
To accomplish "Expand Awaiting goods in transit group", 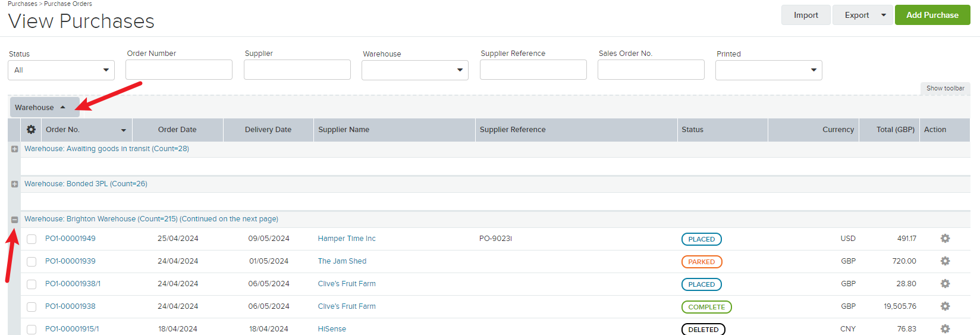I will tap(14, 149).
